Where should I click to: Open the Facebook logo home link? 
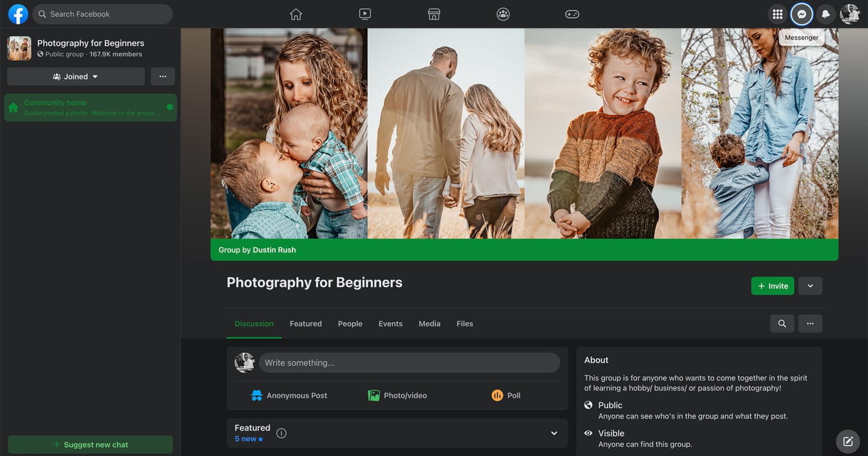18,14
